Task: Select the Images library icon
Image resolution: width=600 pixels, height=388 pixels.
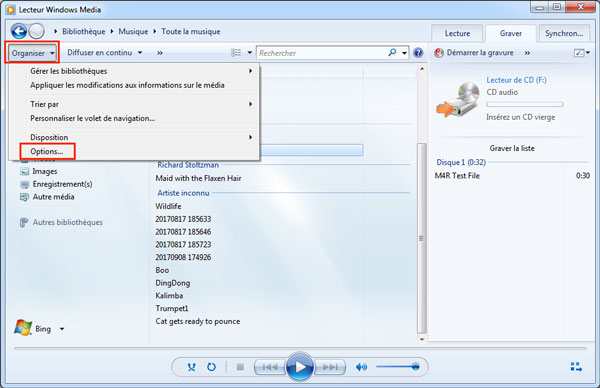Action: tap(24, 171)
